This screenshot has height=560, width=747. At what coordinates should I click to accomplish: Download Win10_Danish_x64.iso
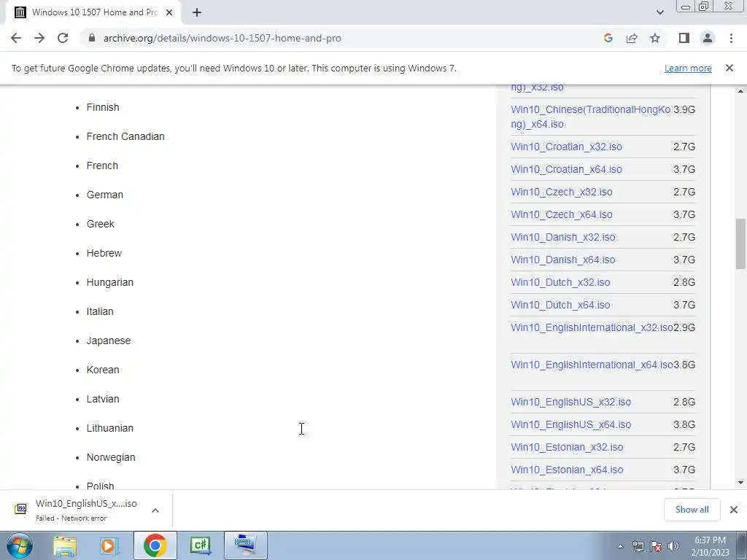562,260
